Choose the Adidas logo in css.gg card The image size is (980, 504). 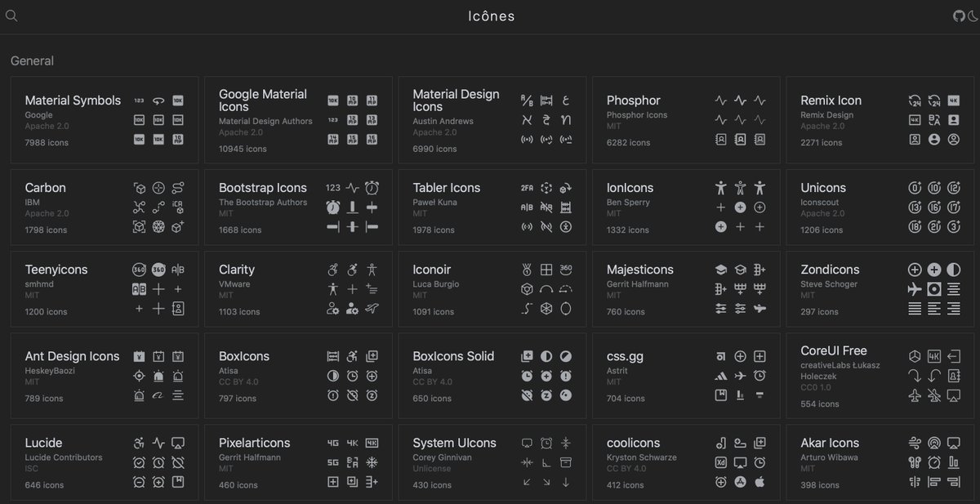point(720,376)
